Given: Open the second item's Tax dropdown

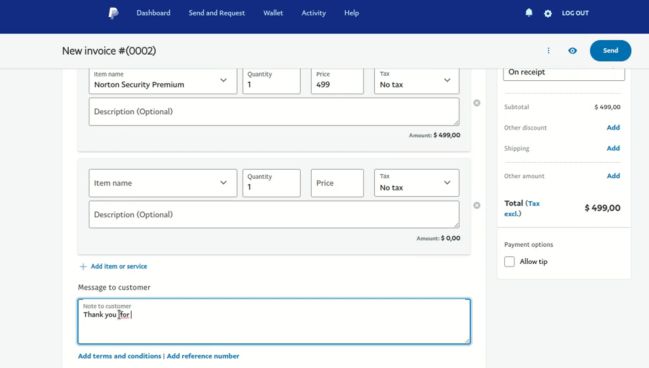Looking at the screenshot, I should point(417,183).
